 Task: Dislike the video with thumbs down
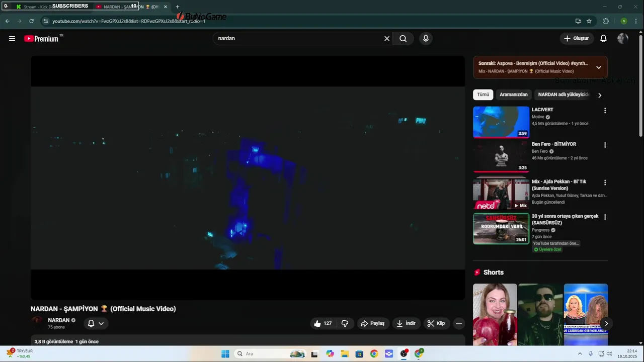coord(345,323)
